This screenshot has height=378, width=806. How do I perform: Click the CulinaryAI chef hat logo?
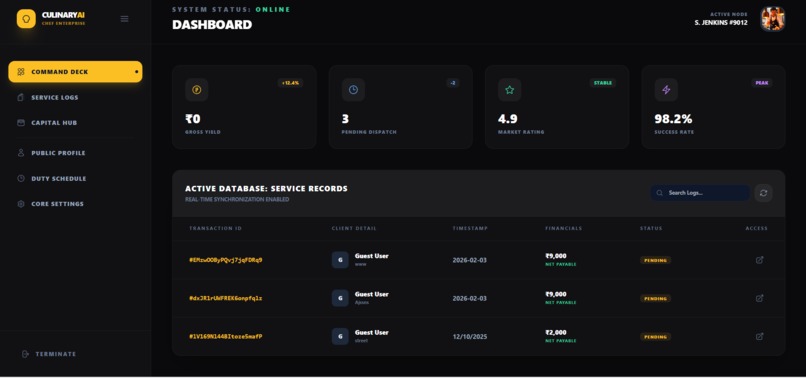tap(26, 19)
